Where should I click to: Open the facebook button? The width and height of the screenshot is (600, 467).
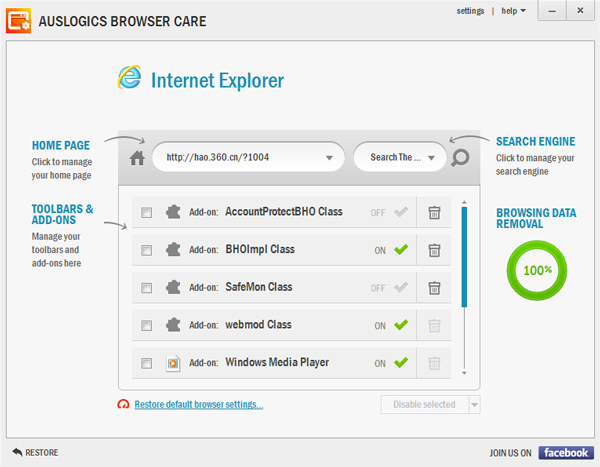pyautogui.click(x=566, y=452)
